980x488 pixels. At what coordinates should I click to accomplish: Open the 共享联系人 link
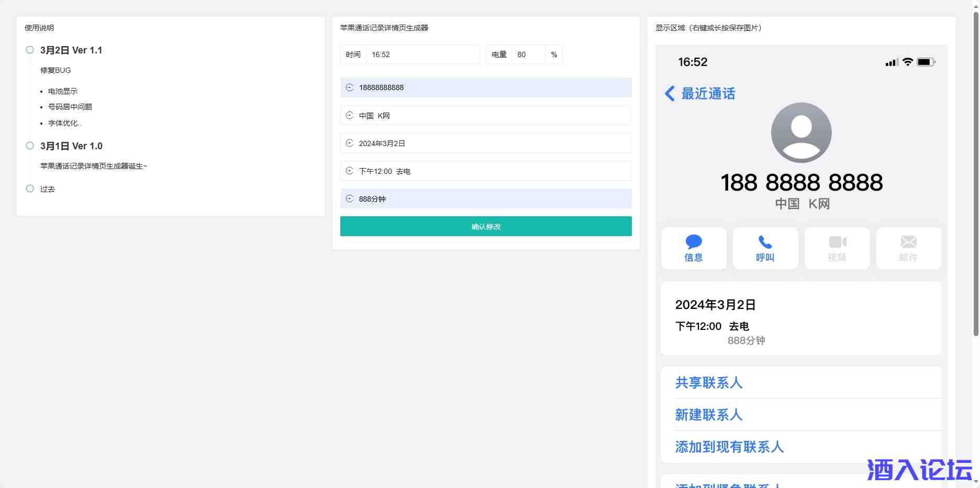pos(708,383)
